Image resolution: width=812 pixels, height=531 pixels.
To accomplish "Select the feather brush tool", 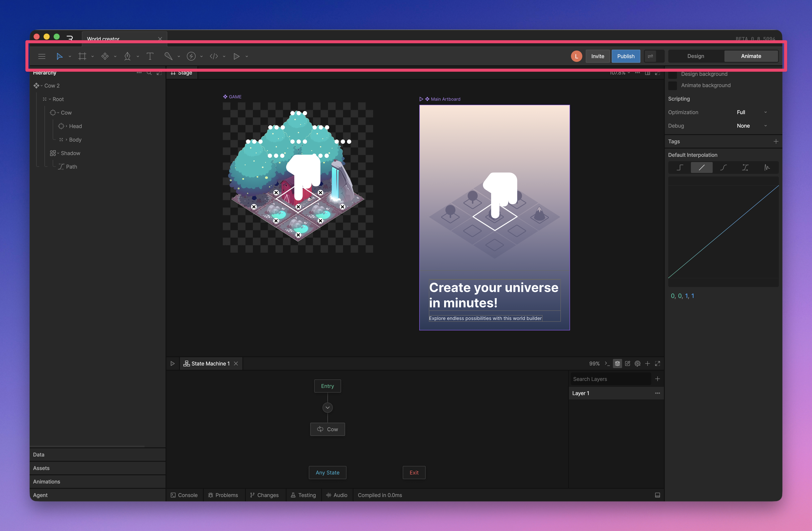I will [168, 56].
